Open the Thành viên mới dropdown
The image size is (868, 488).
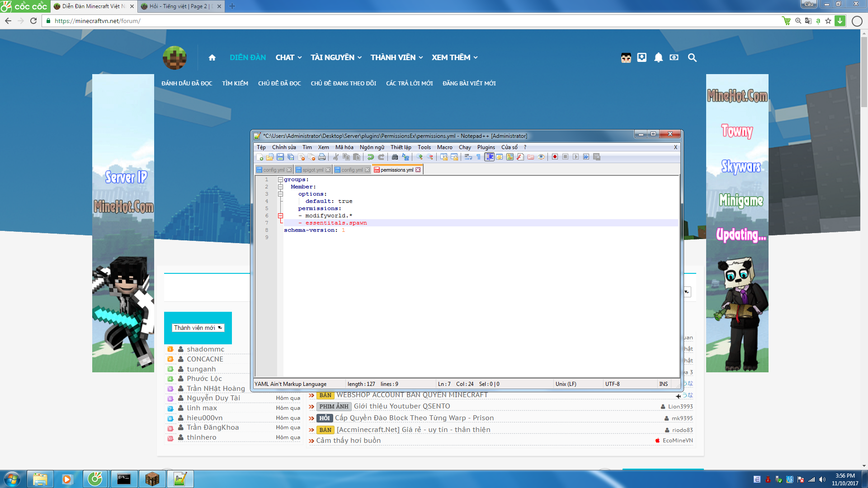198,328
